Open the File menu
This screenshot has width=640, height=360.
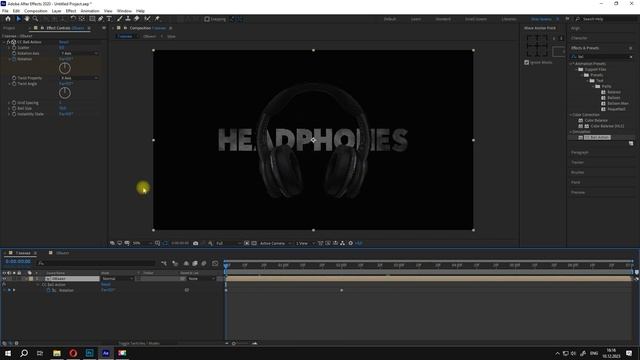[5, 11]
